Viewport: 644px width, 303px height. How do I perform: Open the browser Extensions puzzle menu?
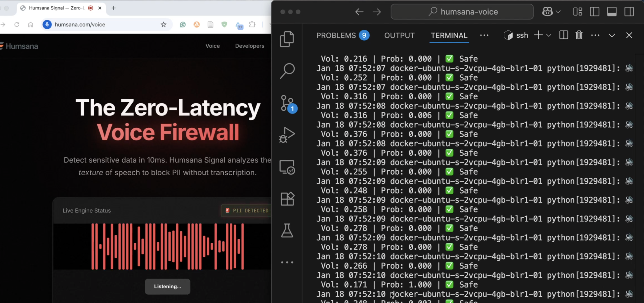tap(252, 25)
